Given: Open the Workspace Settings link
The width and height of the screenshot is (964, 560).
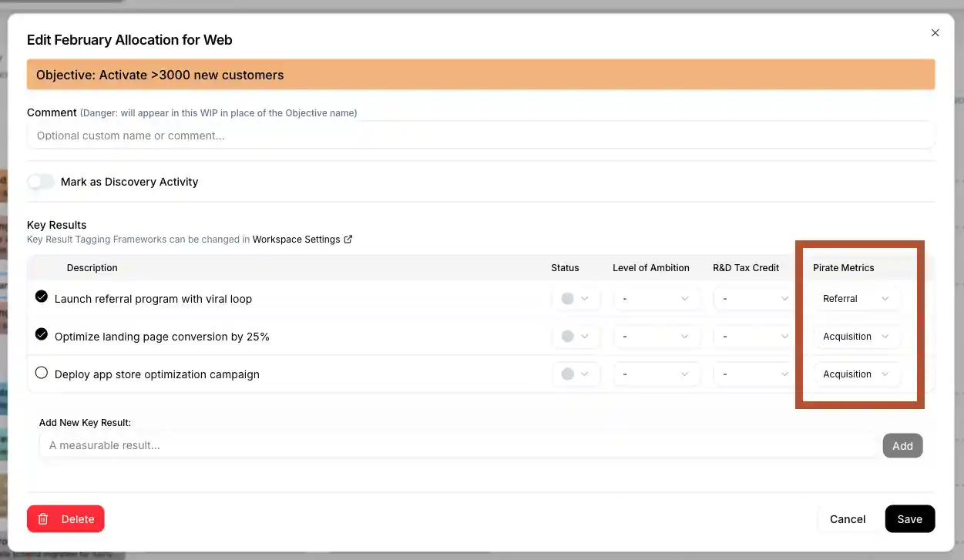Looking at the screenshot, I should coord(297,239).
